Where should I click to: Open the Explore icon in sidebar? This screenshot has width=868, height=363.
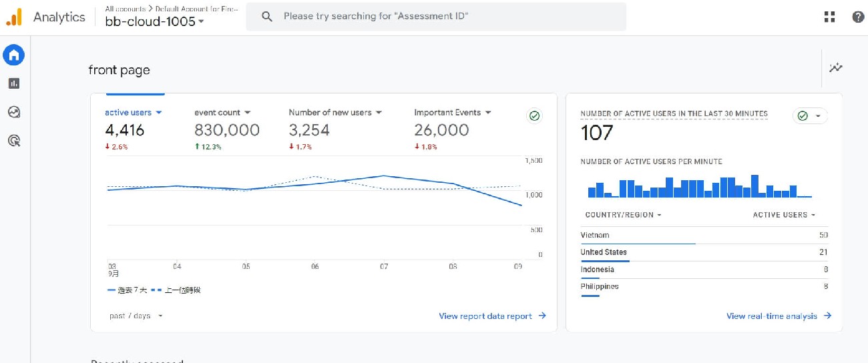point(14,112)
